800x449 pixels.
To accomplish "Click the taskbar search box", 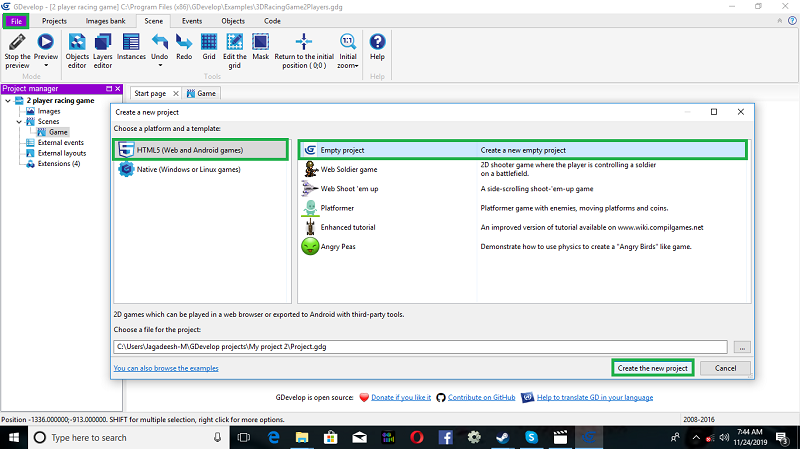I will click(x=129, y=437).
